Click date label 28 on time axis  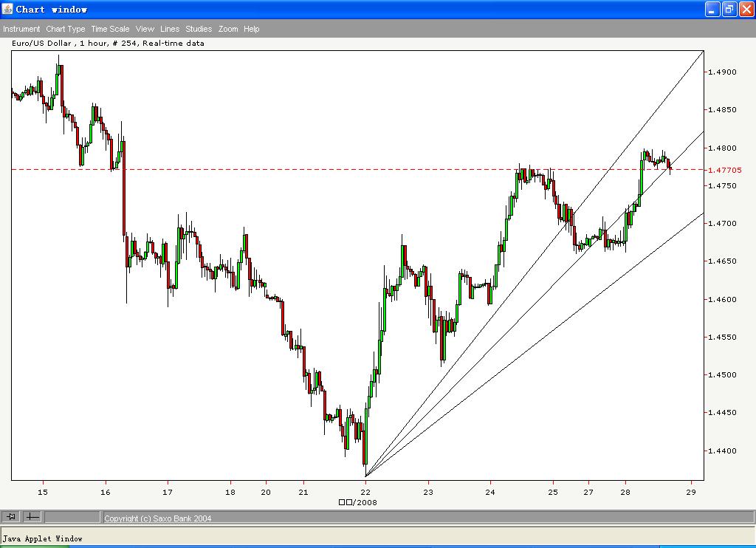[x=625, y=492]
